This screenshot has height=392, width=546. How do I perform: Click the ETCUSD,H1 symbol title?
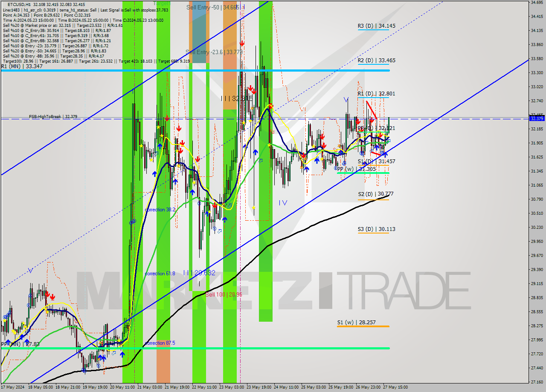point(19,4)
